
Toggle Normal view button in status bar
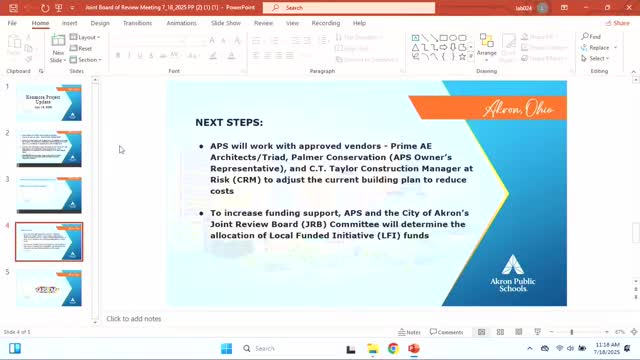482,332
